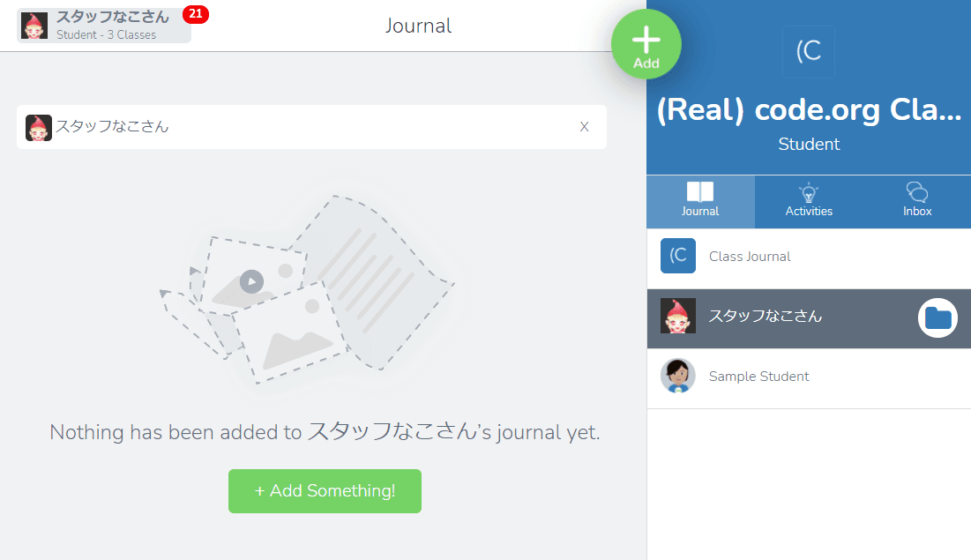This screenshot has width=971, height=560.
Task: Switch to the Activities lightbulb tab
Action: (x=809, y=199)
